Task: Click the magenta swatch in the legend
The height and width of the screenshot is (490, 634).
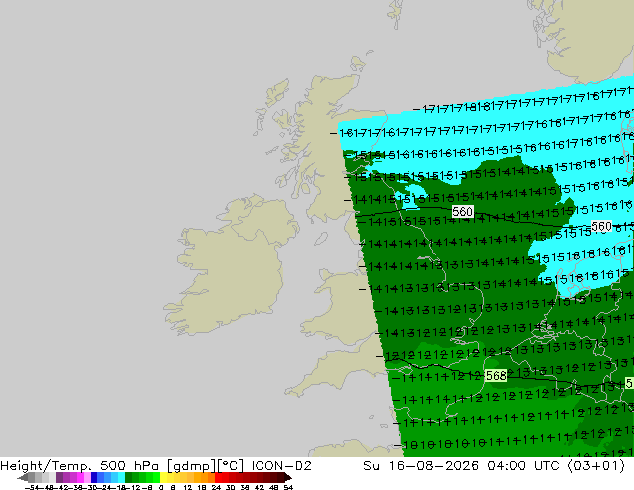Action: (x=80, y=477)
